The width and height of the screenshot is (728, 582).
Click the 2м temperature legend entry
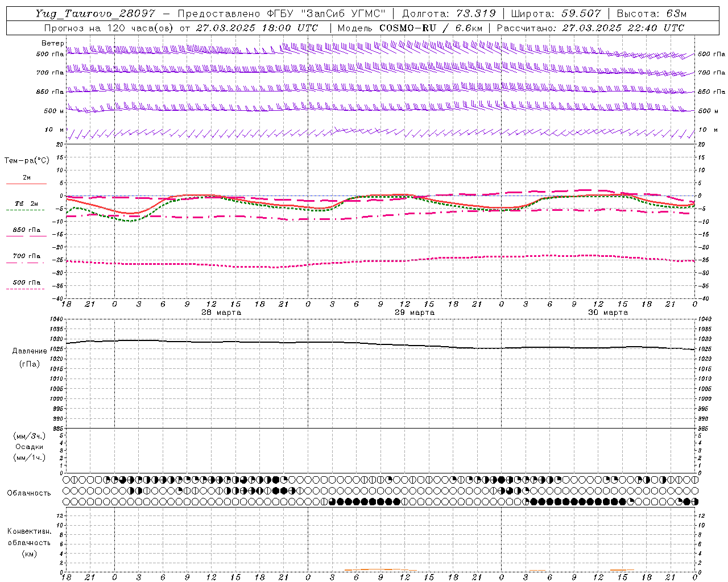pyautogui.click(x=27, y=178)
